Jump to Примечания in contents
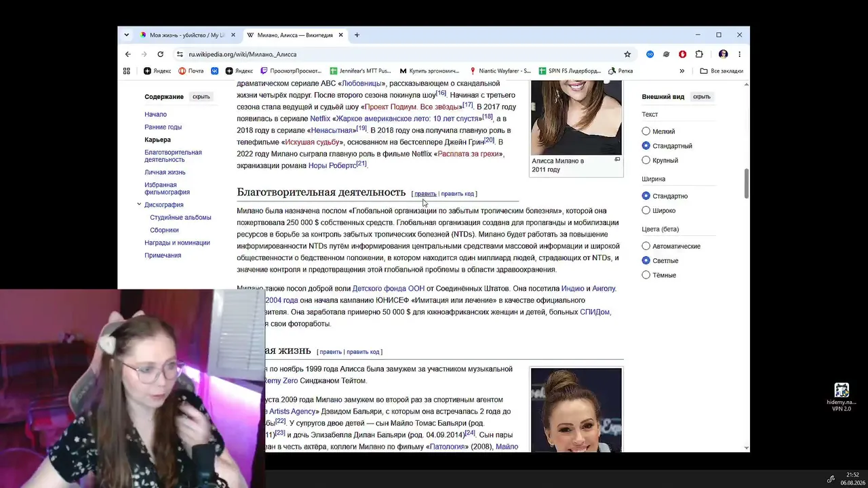Image resolution: width=868 pixels, height=488 pixels. pyautogui.click(x=163, y=256)
